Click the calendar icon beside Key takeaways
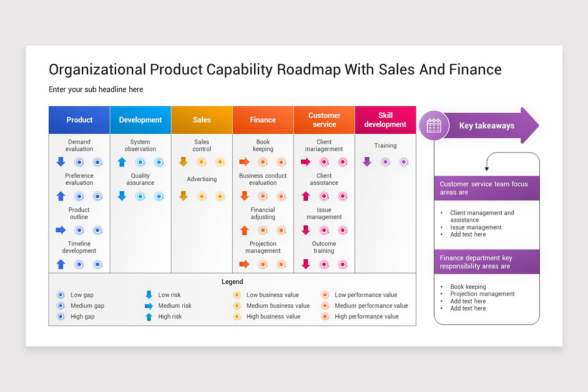Viewport: 588px width, 392px height. coord(434,125)
